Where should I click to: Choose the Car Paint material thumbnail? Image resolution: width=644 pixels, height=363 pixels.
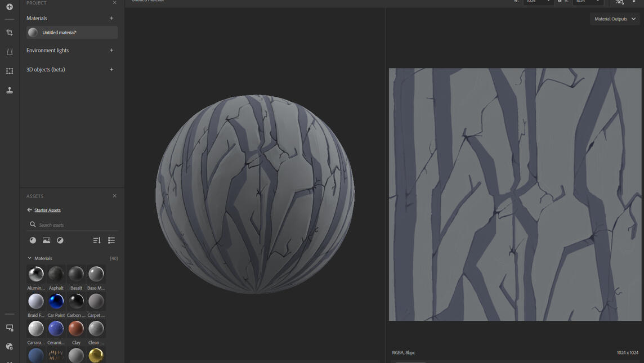click(x=56, y=302)
